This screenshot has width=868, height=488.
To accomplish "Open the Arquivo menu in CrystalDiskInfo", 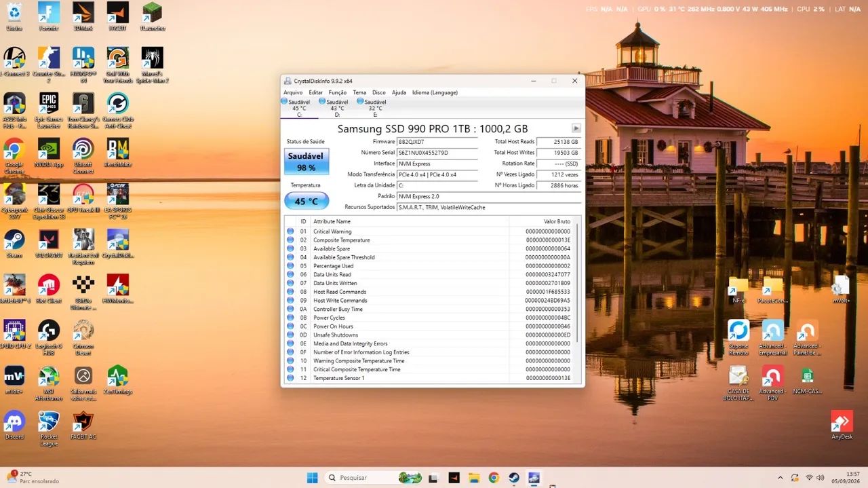I will pos(293,92).
